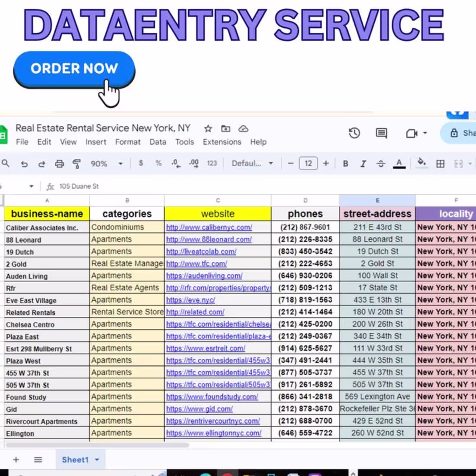
Task: Toggle italic formatting
Action: coord(363,164)
